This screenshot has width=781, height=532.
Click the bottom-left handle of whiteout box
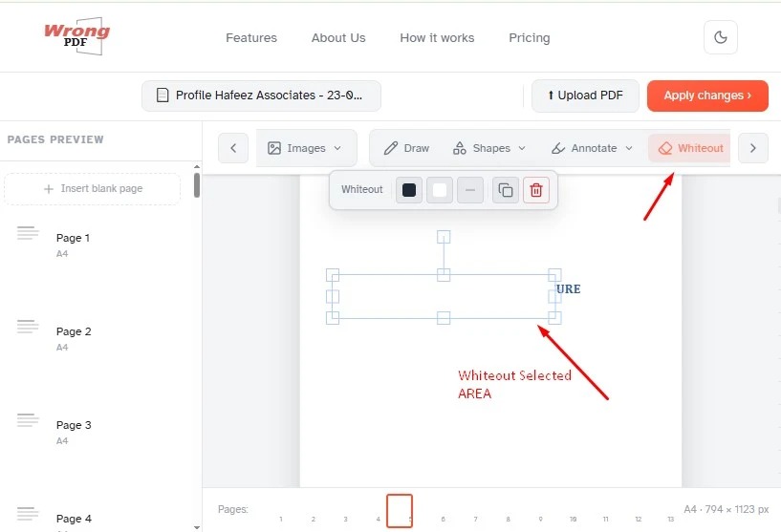(333, 317)
